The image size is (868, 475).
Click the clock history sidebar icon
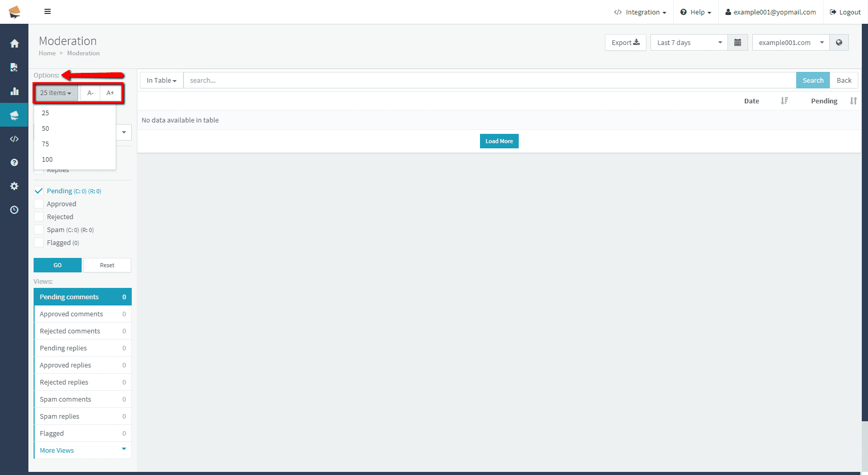pos(14,210)
